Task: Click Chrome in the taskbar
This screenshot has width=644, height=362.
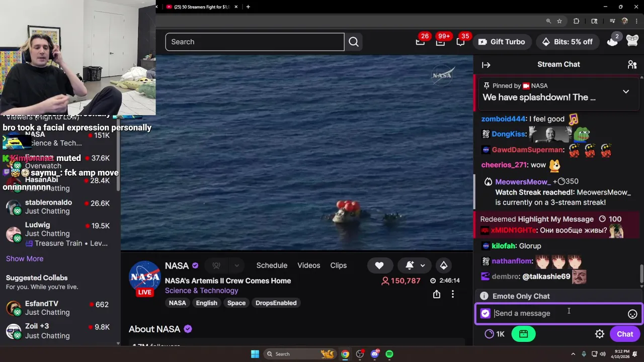Action: click(345, 354)
